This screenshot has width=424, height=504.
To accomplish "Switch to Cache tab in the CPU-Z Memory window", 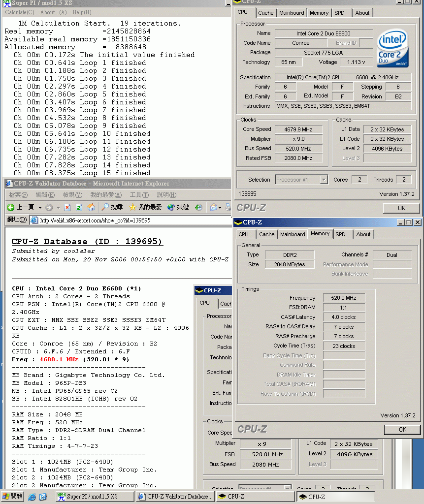I will click(x=267, y=234).
